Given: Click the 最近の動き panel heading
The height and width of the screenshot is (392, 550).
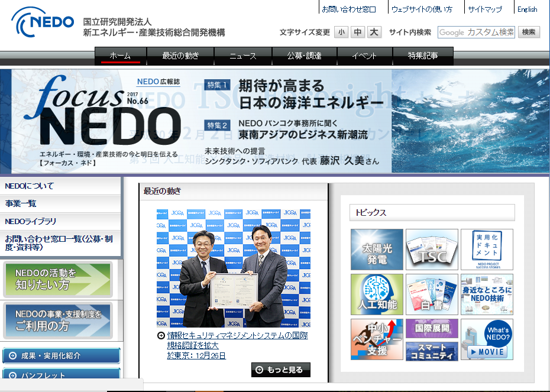Looking at the screenshot, I should pyautogui.click(x=162, y=191).
